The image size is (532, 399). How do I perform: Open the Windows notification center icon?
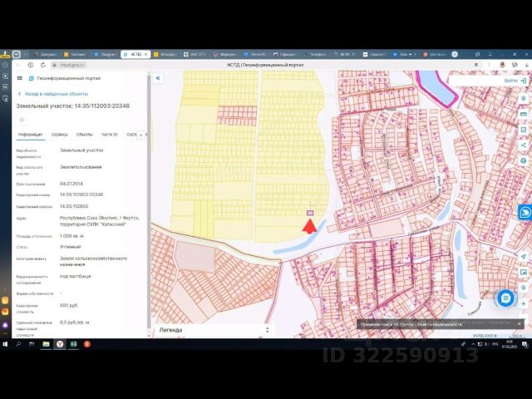pos(525,344)
